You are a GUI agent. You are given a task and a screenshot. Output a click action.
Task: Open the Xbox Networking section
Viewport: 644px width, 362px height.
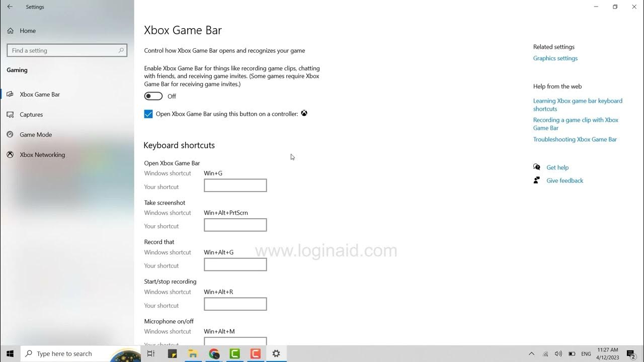tap(67, 155)
